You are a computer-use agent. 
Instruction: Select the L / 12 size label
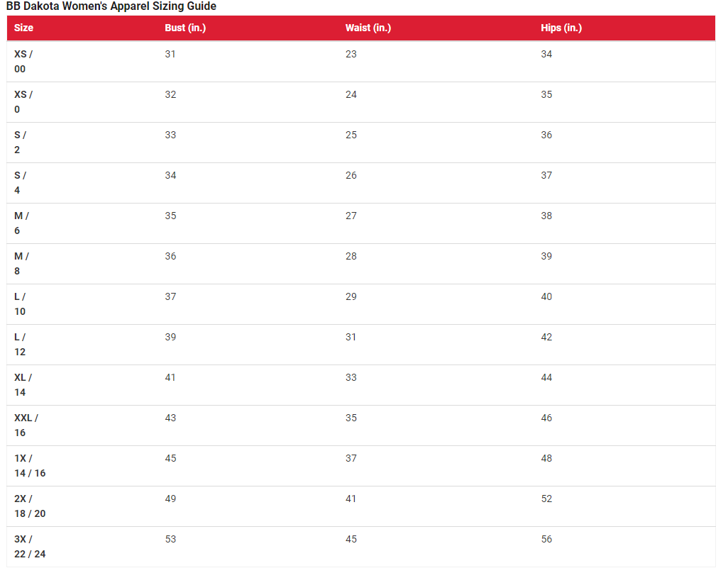click(20, 344)
